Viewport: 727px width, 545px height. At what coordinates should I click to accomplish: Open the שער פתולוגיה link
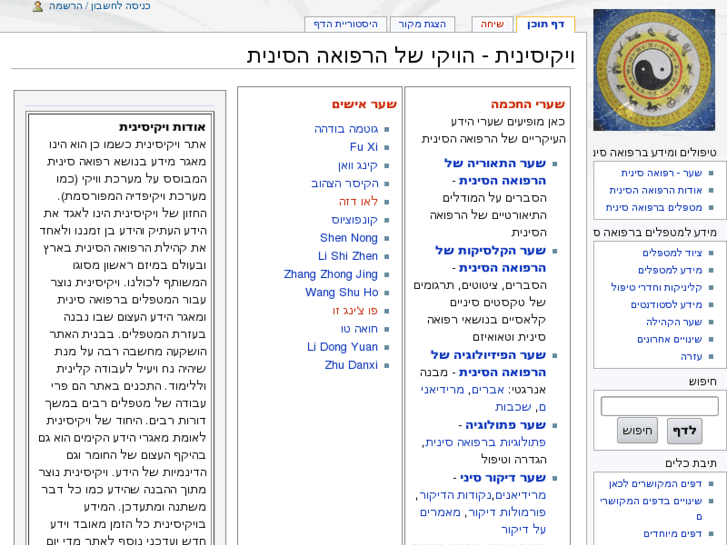click(505, 425)
